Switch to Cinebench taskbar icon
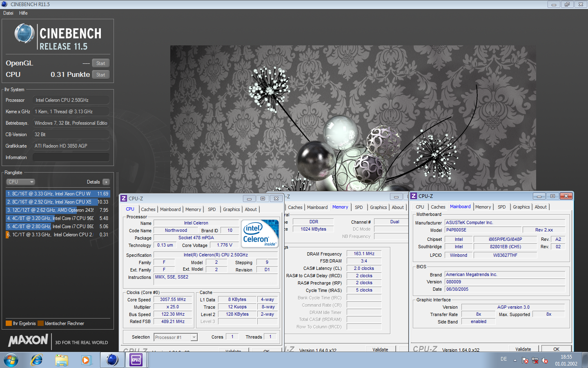This screenshot has height=368, width=588. tap(112, 360)
